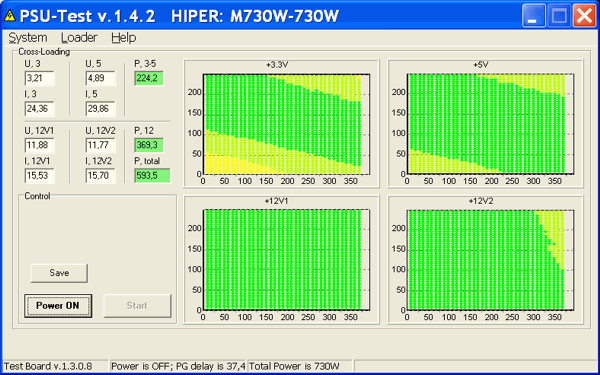Click the P, total label
600x375 pixels.
click(147, 161)
